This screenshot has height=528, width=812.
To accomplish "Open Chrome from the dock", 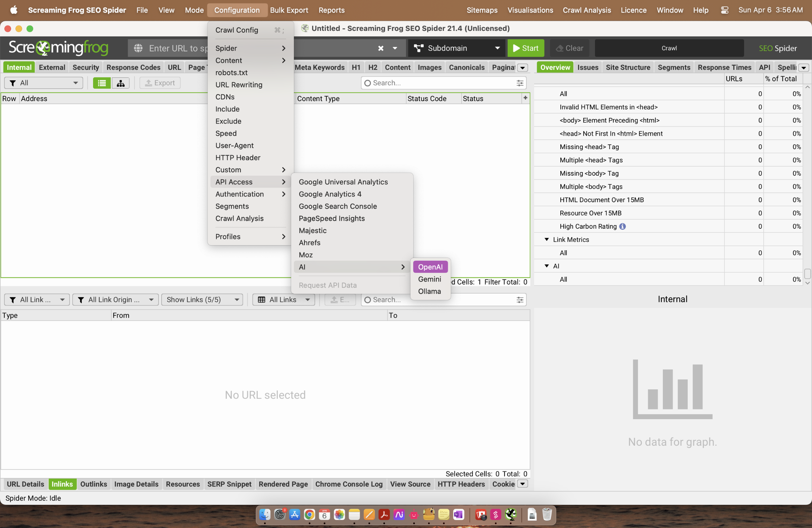I will click(x=309, y=514).
